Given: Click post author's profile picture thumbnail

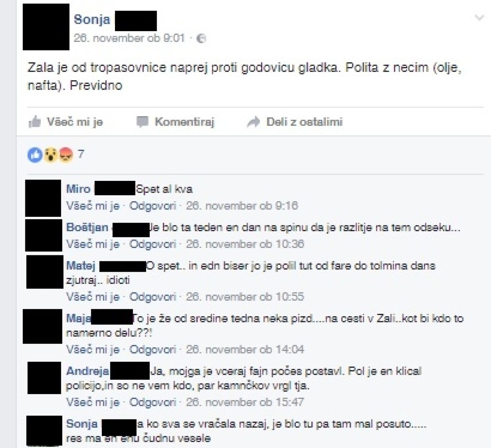Looking at the screenshot, I should pyautogui.click(x=46, y=27).
